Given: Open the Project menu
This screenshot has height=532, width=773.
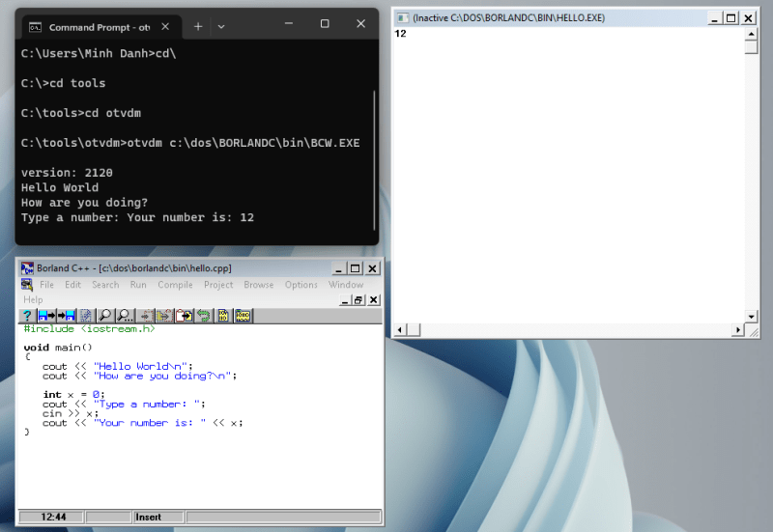Looking at the screenshot, I should click(218, 285).
